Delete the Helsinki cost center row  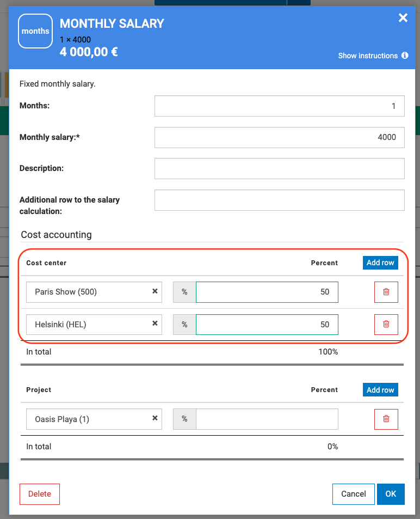(x=386, y=324)
